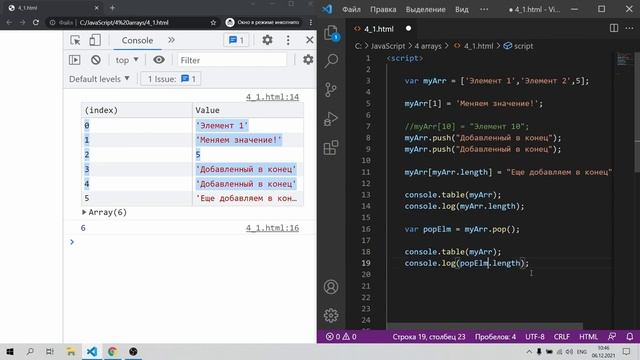Open issues counter badge in DevTools toolbar
Image resolution: width=640 pixels, height=360 pixels.
[236, 40]
